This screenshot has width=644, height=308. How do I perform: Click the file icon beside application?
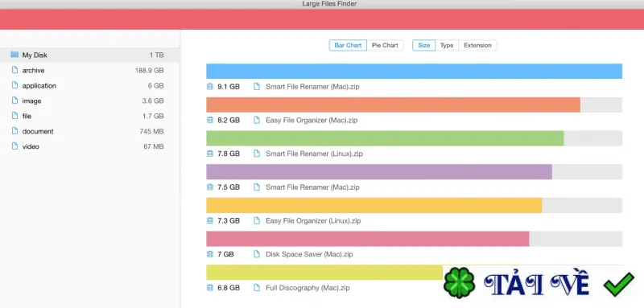point(14,85)
